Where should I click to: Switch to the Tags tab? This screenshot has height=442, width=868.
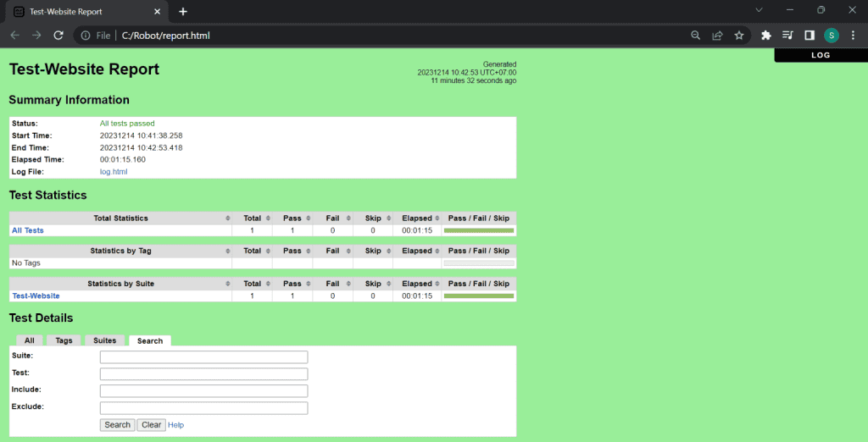64,340
